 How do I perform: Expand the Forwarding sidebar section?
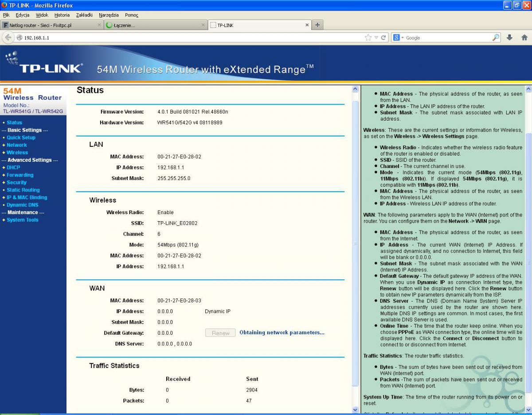[20, 175]
